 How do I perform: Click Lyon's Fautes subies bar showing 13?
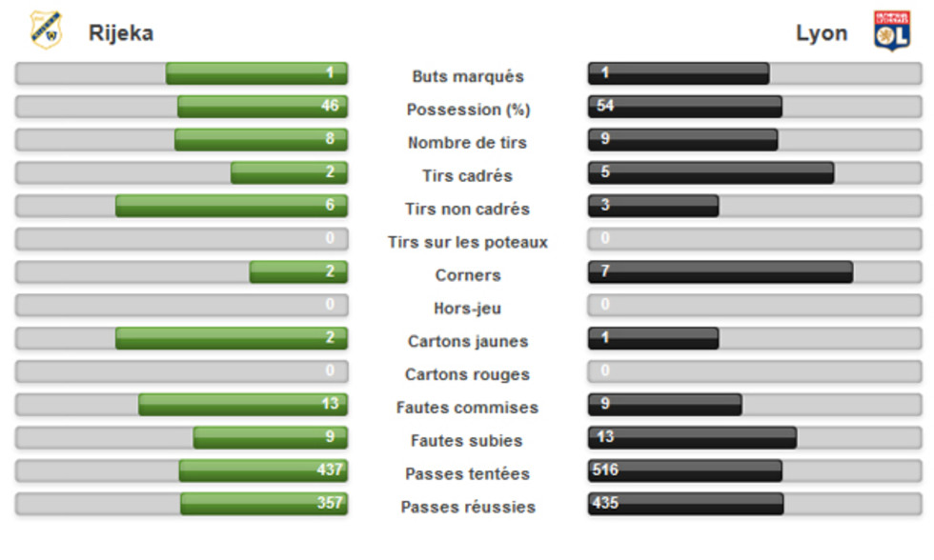point(692,438)
